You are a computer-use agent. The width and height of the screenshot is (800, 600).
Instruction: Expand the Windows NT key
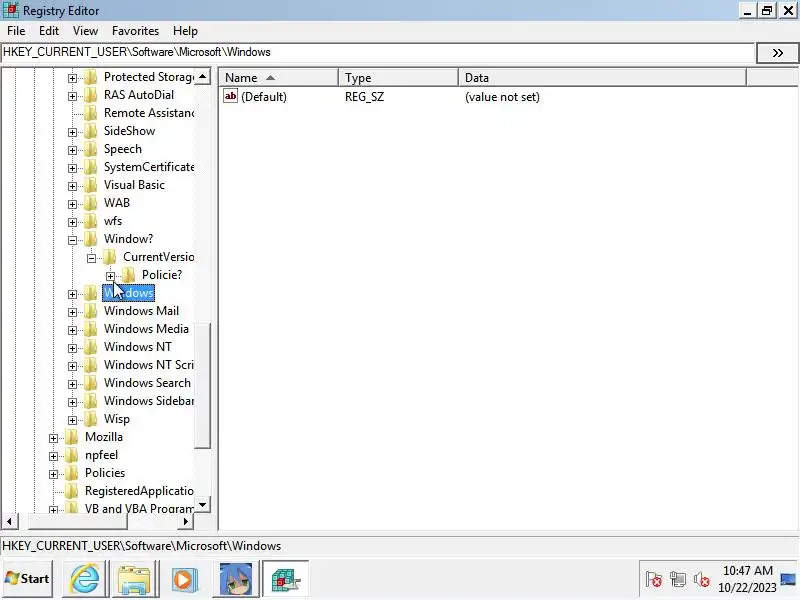72,348
